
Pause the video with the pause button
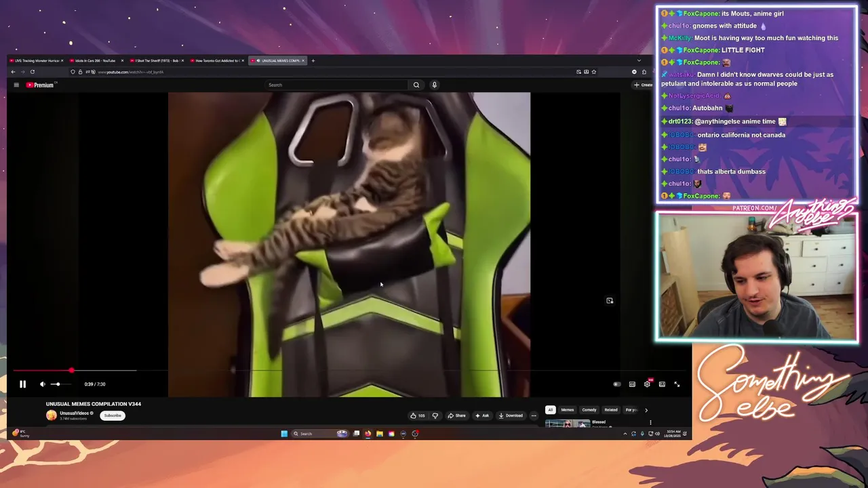(x=22, y=384)
